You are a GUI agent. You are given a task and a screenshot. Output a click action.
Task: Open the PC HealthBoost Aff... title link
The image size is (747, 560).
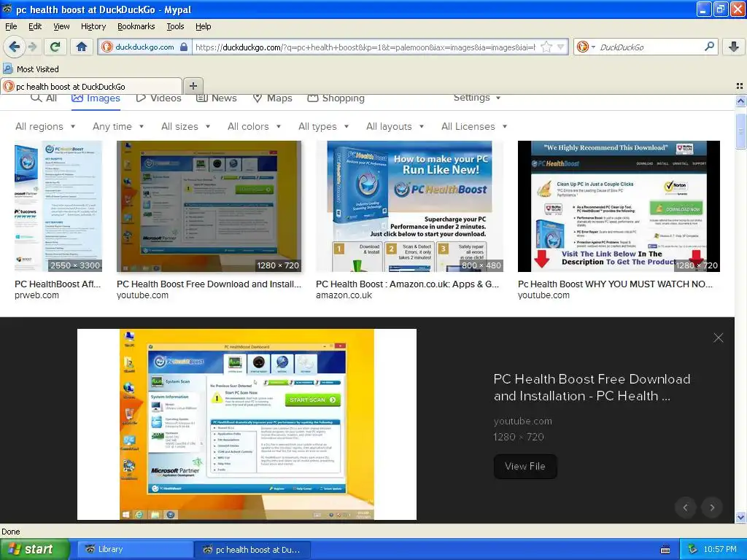(58, 284)
